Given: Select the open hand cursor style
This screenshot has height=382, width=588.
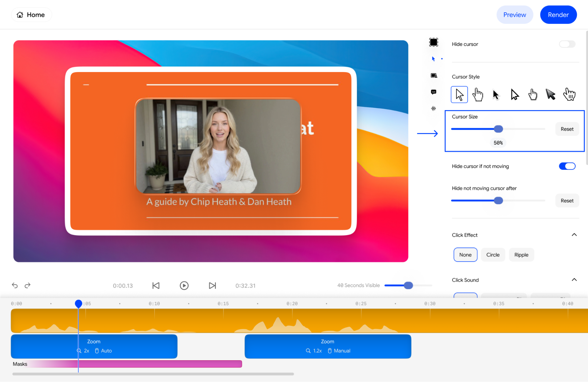Looking at the screenshot, I should point(569,95).
